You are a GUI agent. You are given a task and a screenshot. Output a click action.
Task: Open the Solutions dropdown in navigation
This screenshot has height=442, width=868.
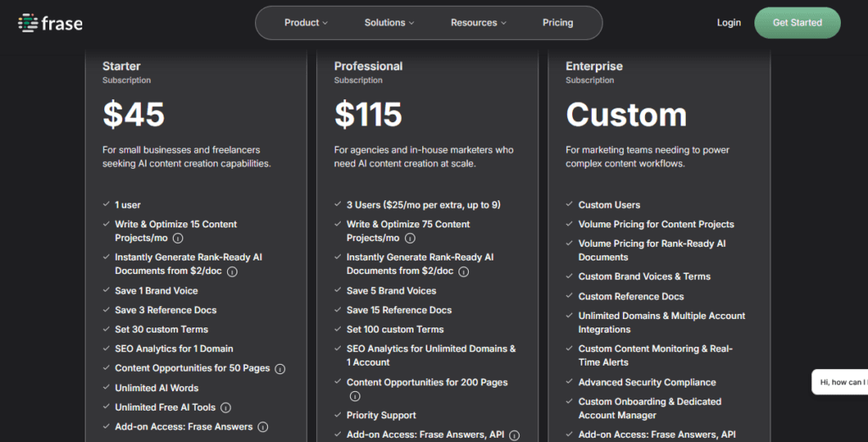point(389,23)
